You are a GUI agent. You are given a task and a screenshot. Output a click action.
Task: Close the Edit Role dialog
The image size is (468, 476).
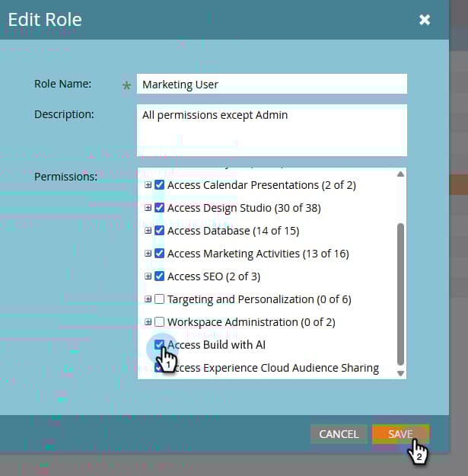coord(425,20)
